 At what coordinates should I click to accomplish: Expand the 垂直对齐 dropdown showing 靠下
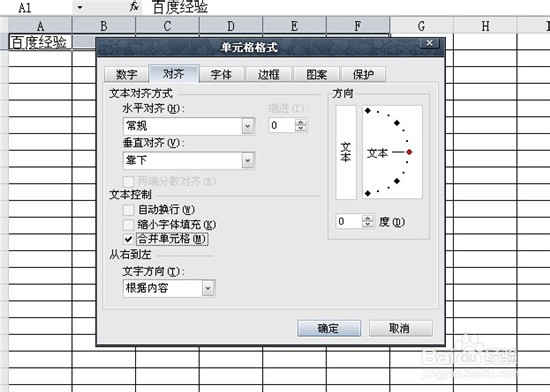248,161
